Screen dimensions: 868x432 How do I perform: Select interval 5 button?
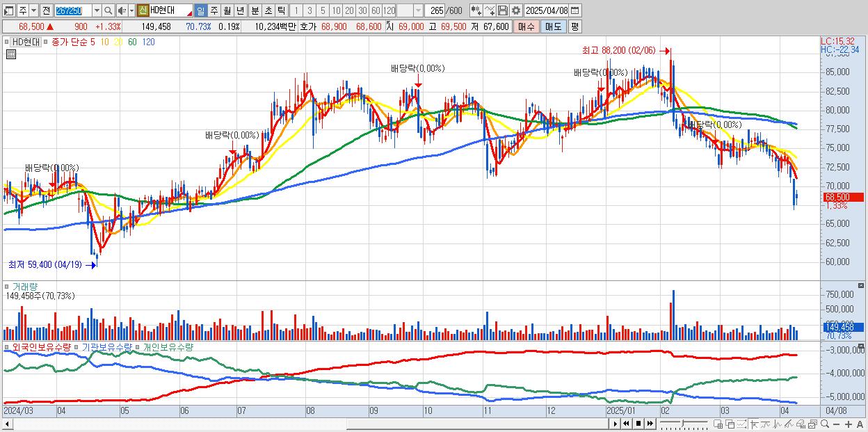(x=323, y=10)
